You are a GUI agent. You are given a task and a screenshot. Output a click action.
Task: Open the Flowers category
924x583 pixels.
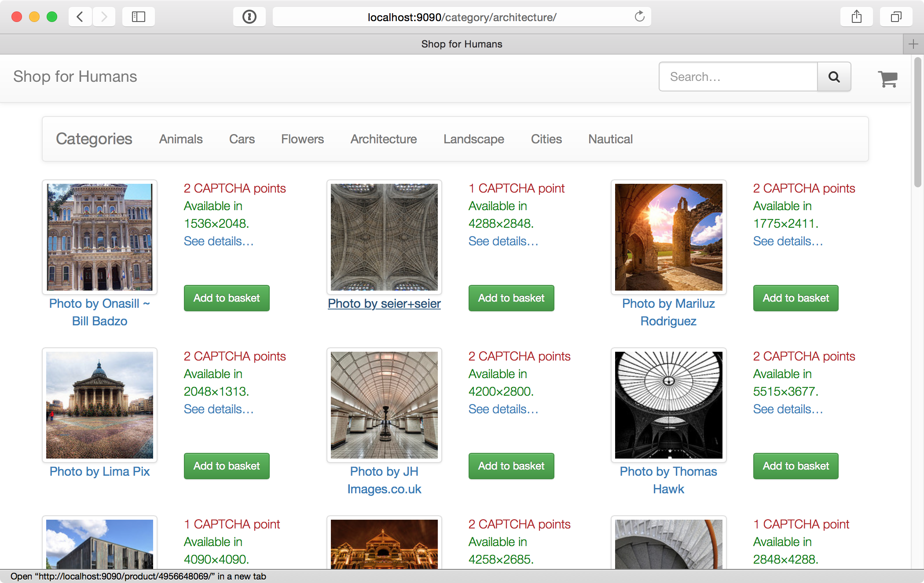(303, 139)
